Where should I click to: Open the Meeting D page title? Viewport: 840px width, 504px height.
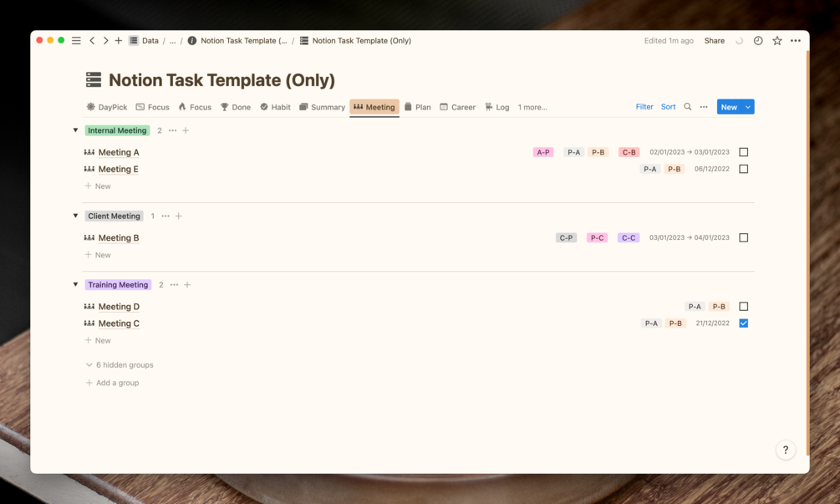pyautogui.click(x=119, y=307)
